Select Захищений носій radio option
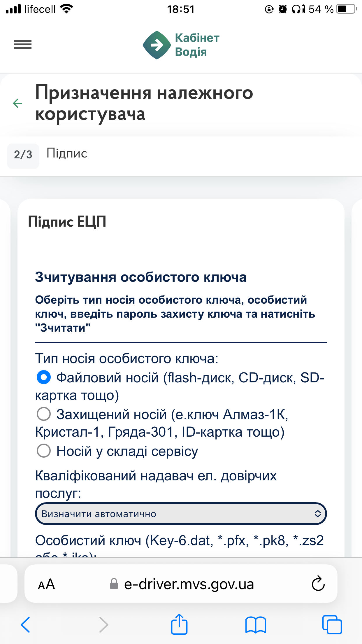 pyautogui.click(x=44, y=414)
